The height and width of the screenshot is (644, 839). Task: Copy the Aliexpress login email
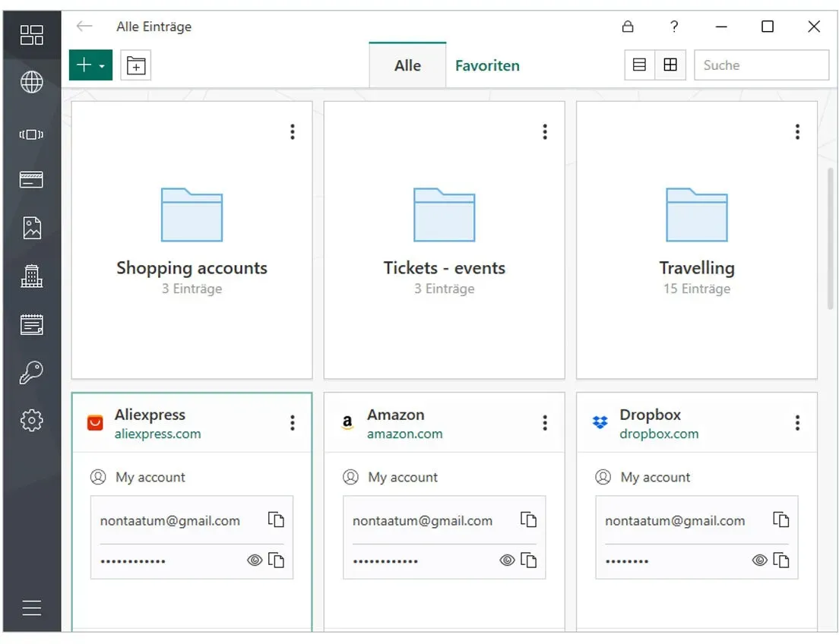[276, 519]
